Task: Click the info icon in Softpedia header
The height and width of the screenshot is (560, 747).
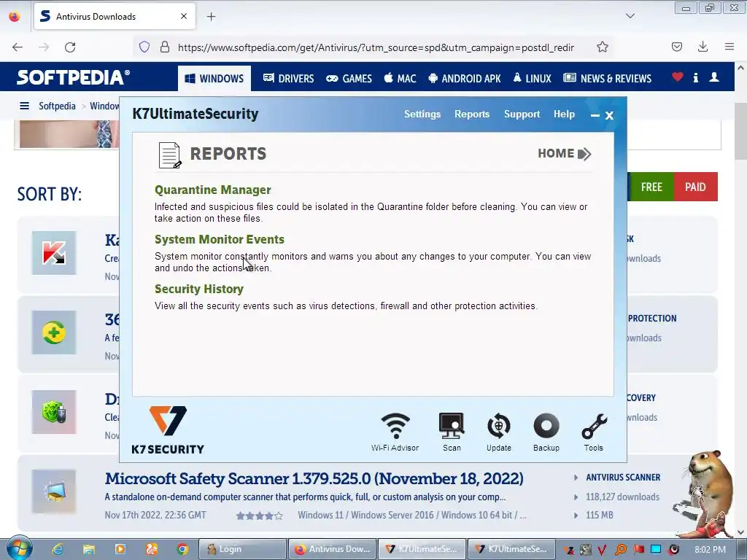Action: pyautogui.click(x=695, y=77)
